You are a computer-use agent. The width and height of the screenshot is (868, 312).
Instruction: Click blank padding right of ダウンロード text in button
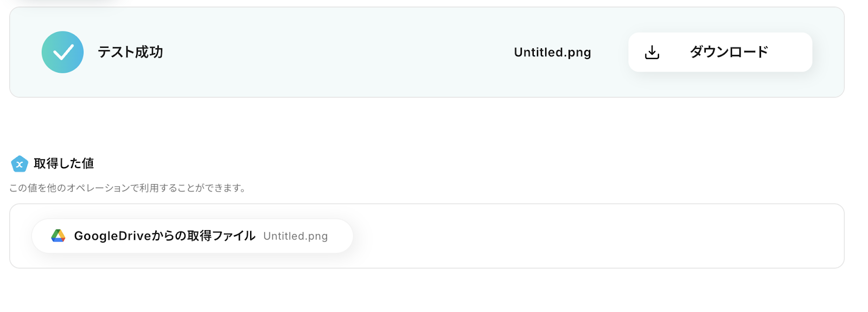click(790, 52)
